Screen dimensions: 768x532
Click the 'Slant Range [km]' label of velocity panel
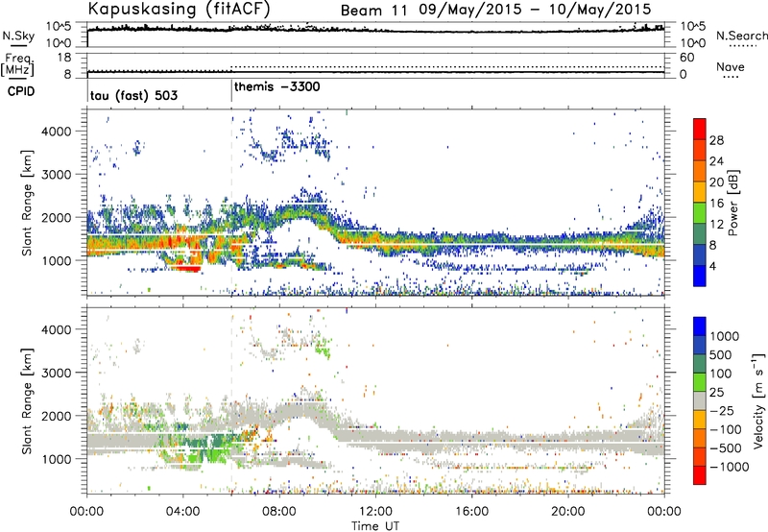tap(27, 400)
